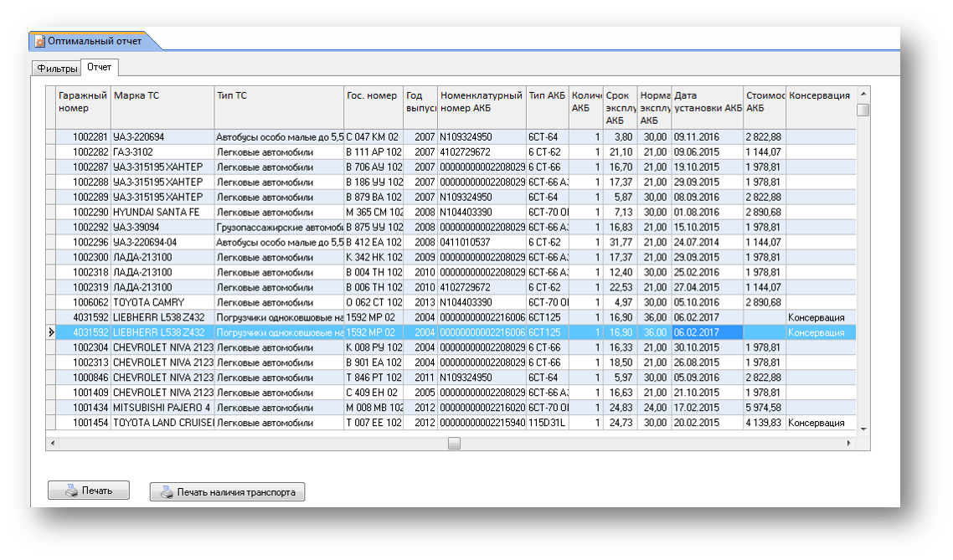953x560 pixels.
Task: Click battery type 115D31L cell
Action: pyautogui.click(x=548, y=423)
